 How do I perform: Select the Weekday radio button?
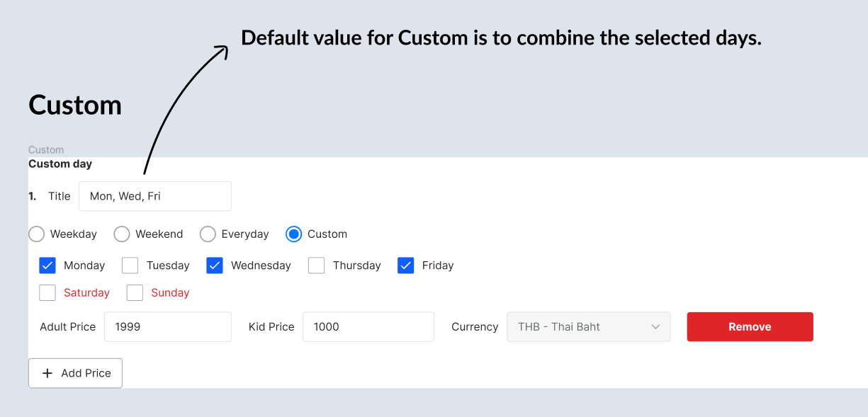37,234
